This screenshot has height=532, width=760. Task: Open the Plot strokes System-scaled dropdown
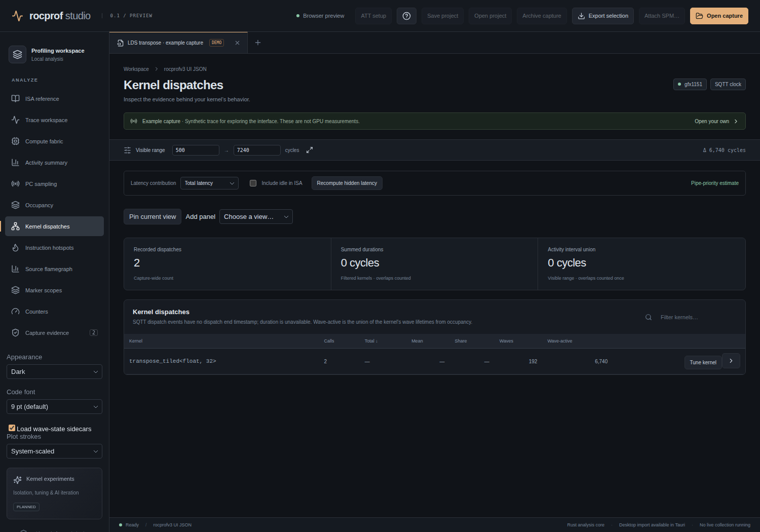[54, 451]
